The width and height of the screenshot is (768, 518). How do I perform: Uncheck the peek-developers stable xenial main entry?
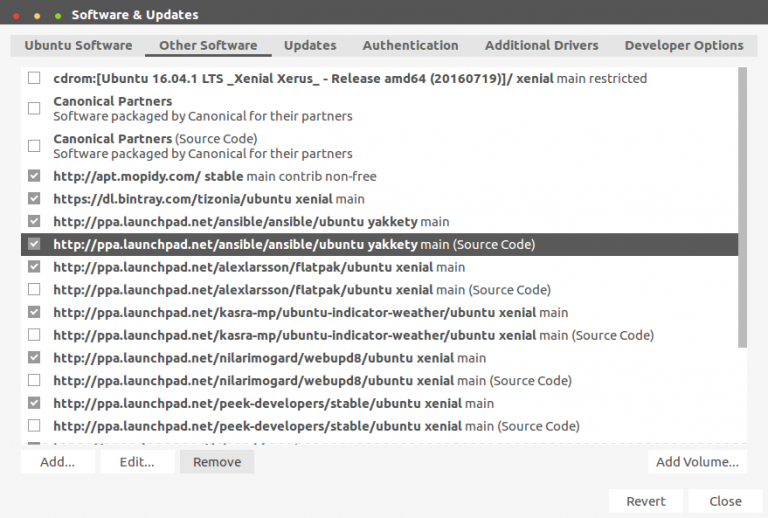(35, 403)
